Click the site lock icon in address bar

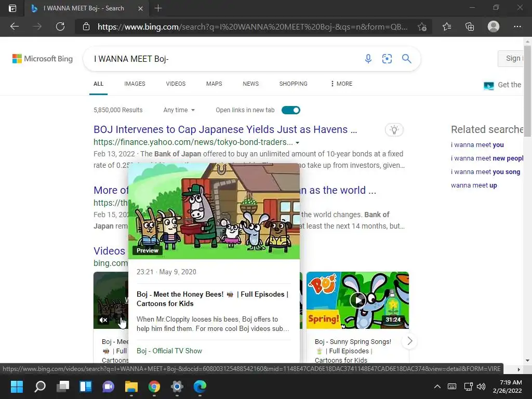86,27
